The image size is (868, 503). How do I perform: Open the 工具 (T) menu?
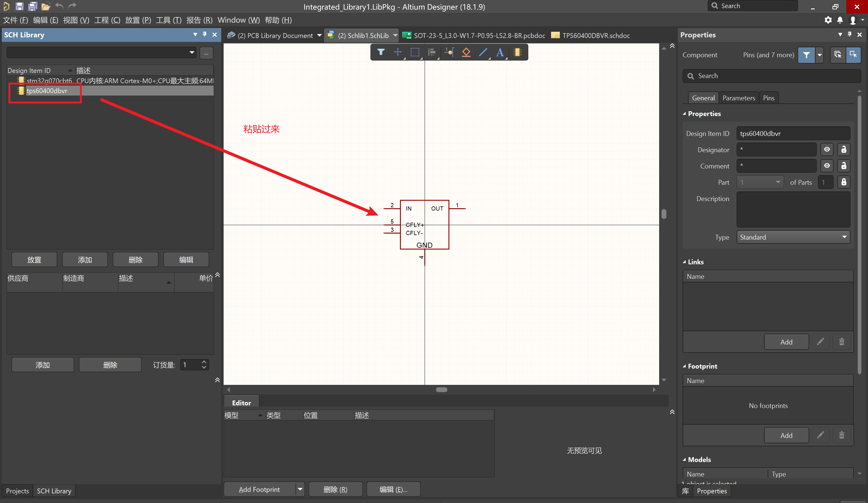[x=168, y=20]
